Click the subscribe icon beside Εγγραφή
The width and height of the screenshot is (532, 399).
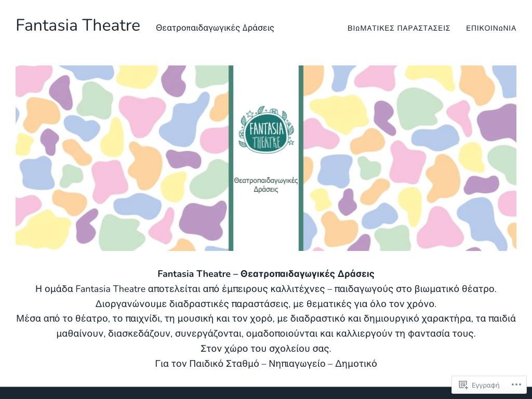click(x=463, y=385)
